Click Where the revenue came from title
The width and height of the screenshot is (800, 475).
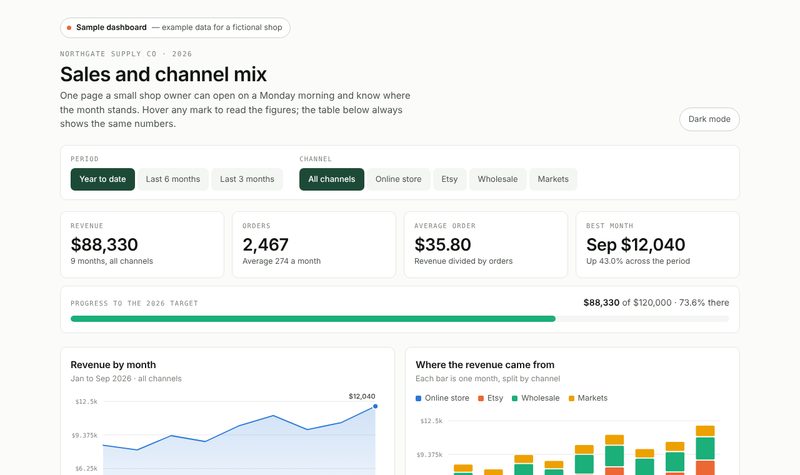[485, 365]
